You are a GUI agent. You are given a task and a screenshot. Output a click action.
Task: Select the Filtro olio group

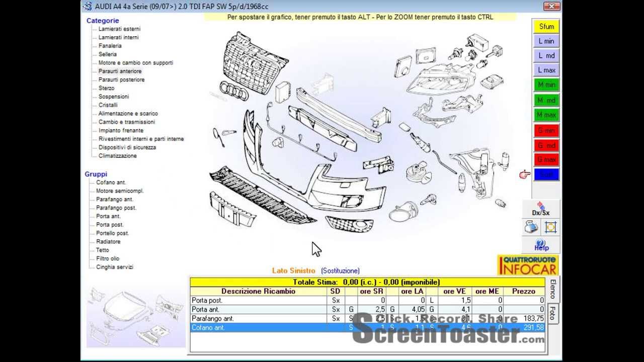(108, 258)
